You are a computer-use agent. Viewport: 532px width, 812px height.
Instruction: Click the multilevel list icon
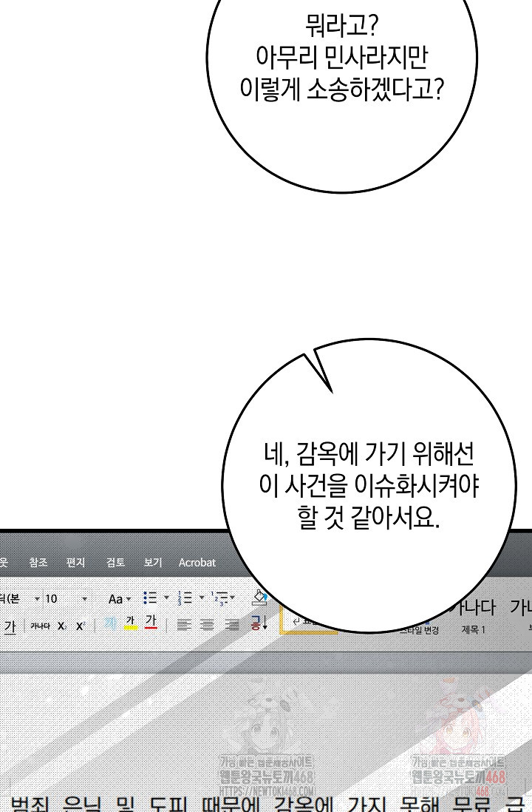pos(219,598)
